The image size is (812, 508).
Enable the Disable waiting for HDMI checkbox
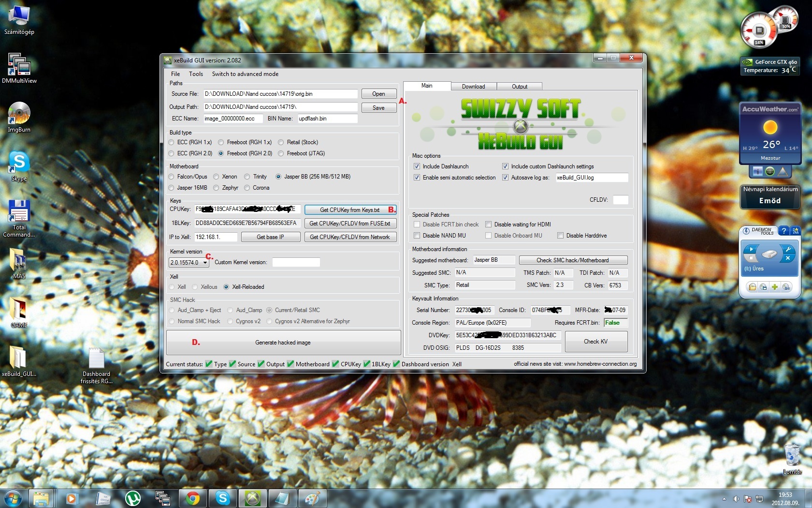click(x=489, y=224)
